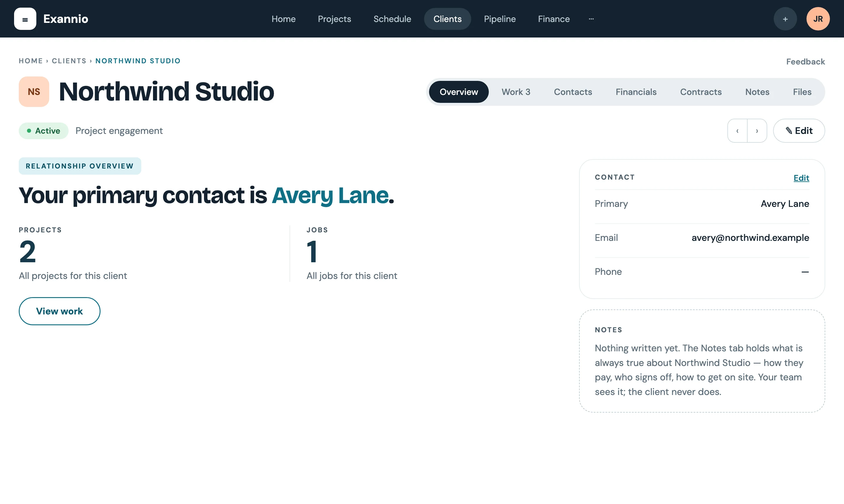Switch to the Files tab

[x=802, y=92]
